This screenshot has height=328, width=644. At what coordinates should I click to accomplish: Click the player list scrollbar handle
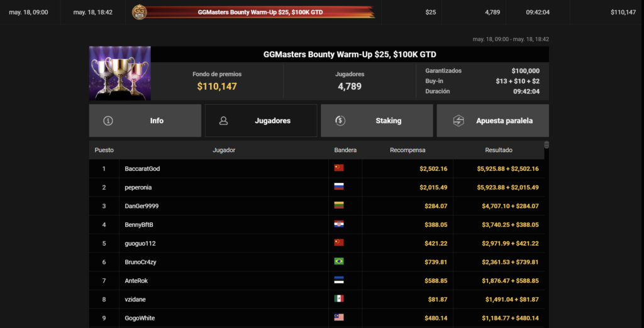pyautogui.click(x=547, y=145)
